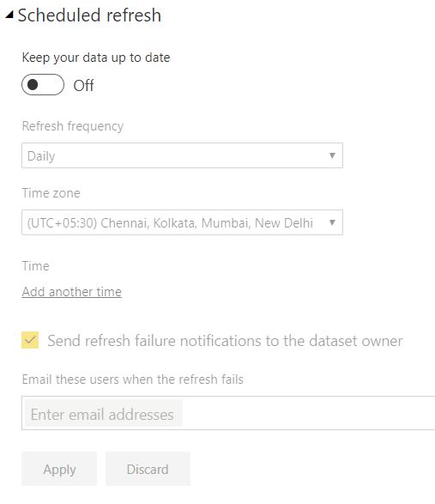Open the Refresh frequency Daily dropdown
435x504 pixels.
coord(182,155)
